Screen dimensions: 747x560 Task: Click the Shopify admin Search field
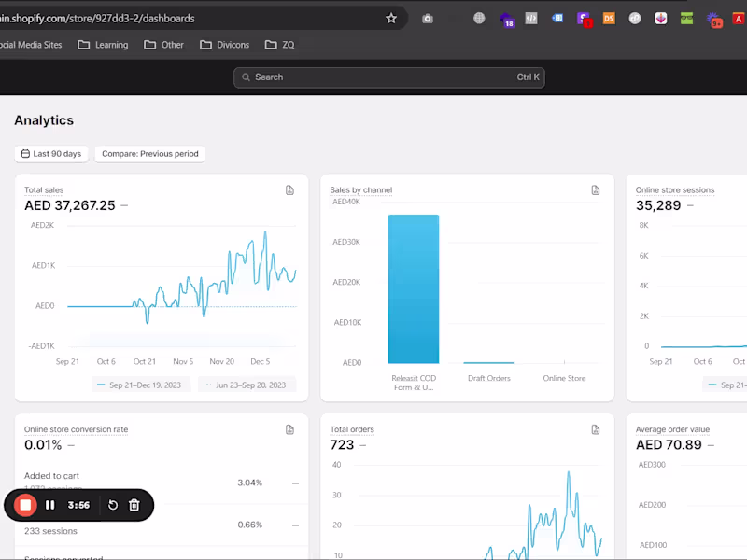389,77
